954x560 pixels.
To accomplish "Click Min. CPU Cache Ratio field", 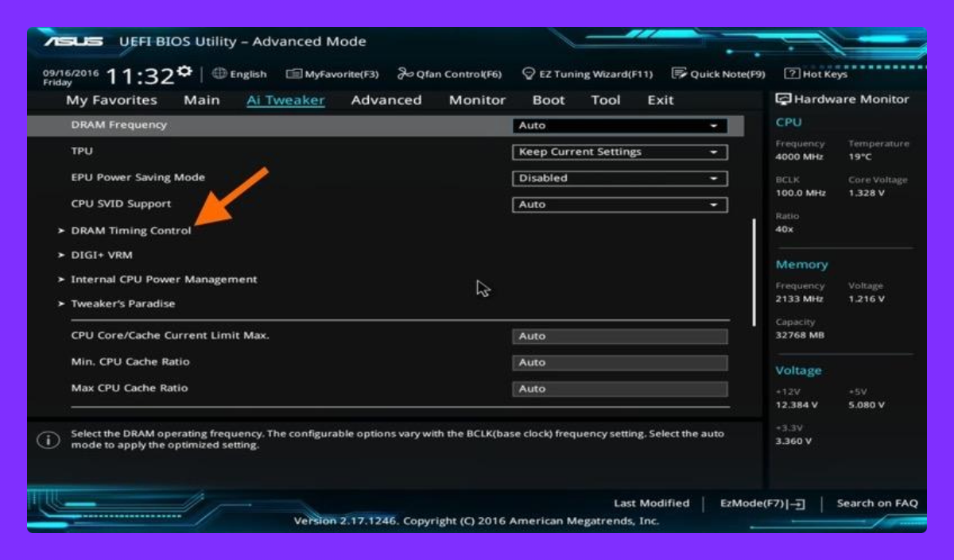I will 620,362.
